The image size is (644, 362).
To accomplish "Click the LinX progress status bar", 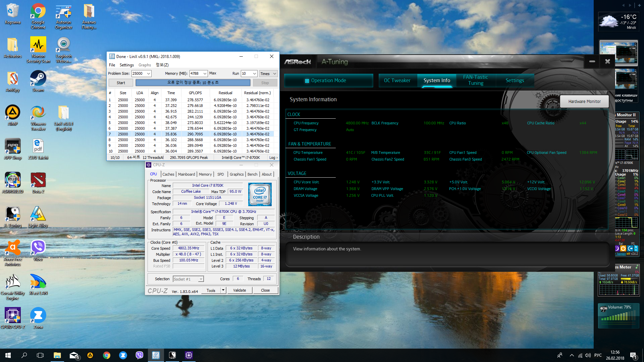I will pyautogui.click(x=193, y=82).
